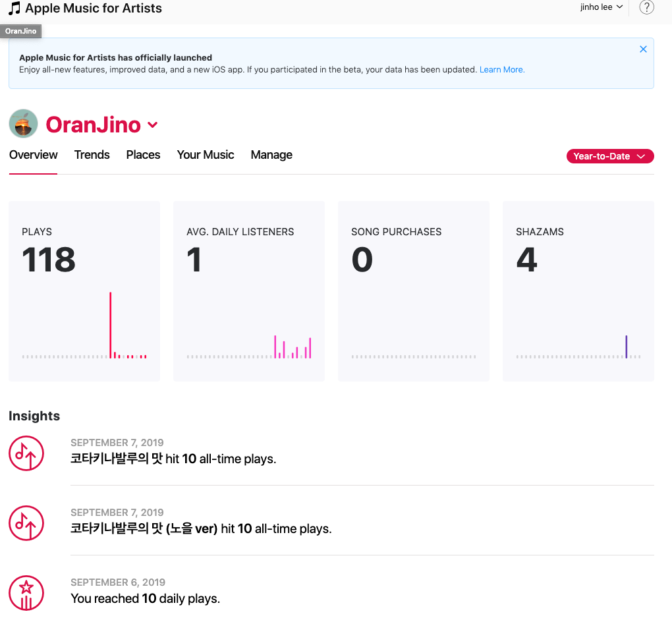Open the Year-to-Date range dropdown
The height and width of the screenshot is (622, 672).
(x=610, y=156)
